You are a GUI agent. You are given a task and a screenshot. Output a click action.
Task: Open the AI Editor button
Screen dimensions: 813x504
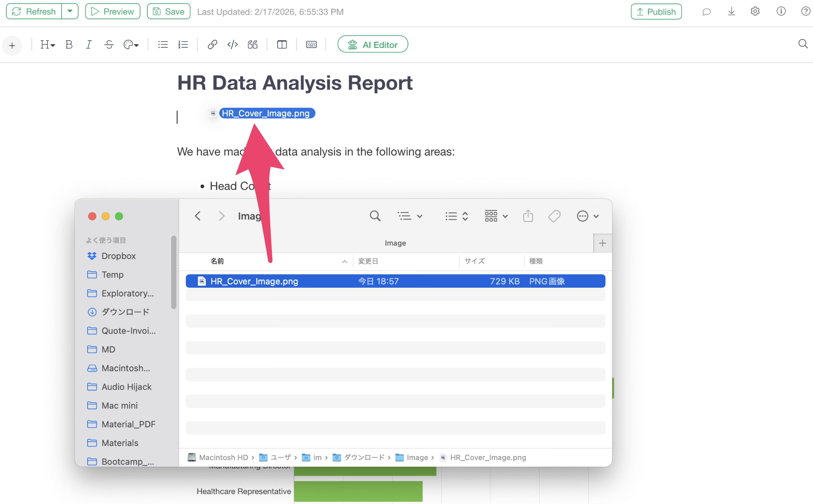click(372, 44)
